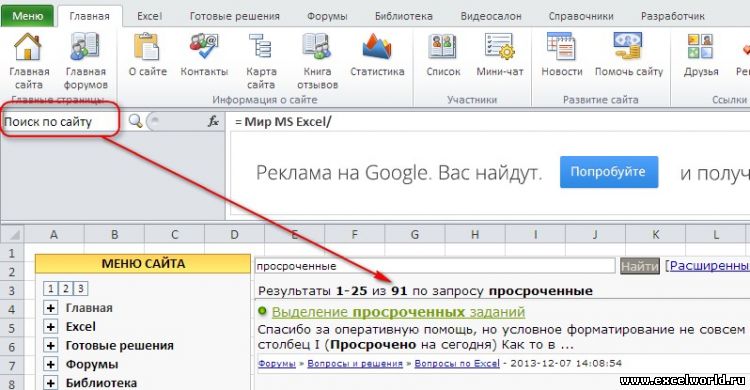Open the Друзья icon
Screen dimensions: 750x390
(x=701, y=47)
